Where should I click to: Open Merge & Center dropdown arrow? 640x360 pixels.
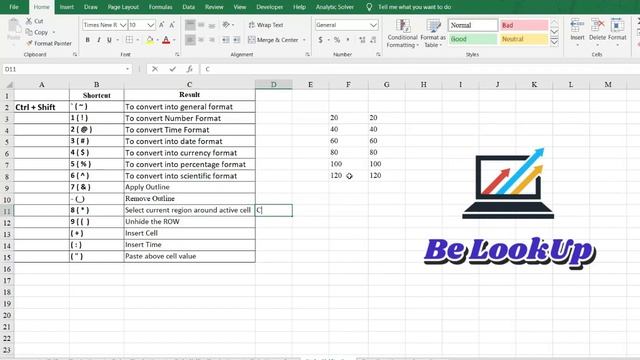tap(304, 40)
